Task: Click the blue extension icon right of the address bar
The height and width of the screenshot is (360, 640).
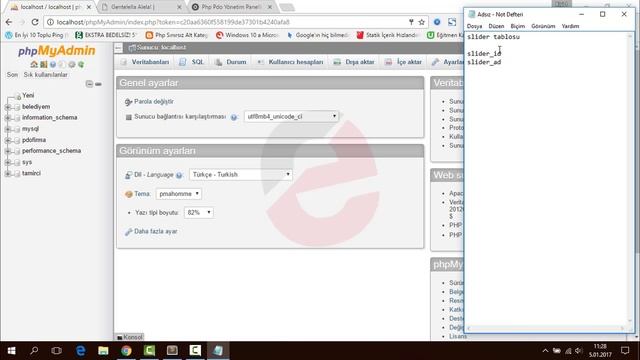Action: pyautogui.click(x=437, y=22)
